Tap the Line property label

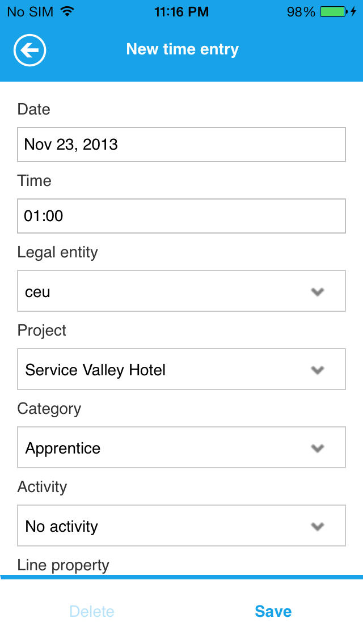pyautogui.click(x=64, y=565)
